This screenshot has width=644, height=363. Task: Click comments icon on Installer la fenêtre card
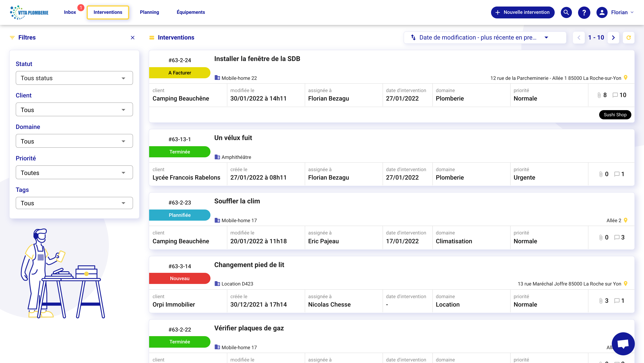tap(615, 95)
